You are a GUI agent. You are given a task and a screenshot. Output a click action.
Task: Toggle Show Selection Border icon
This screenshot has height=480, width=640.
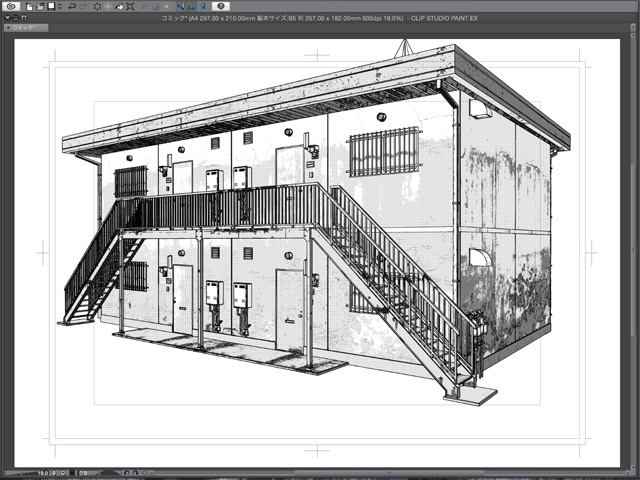point(166,7)
